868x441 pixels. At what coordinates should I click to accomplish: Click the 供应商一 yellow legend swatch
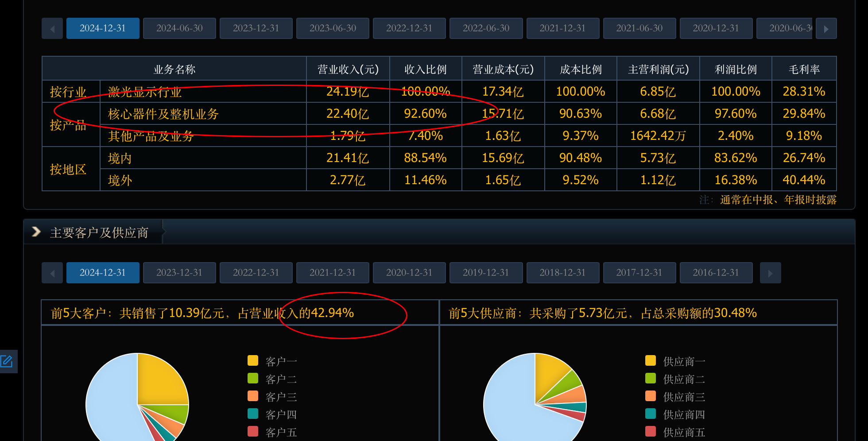[x=651, y=360]
